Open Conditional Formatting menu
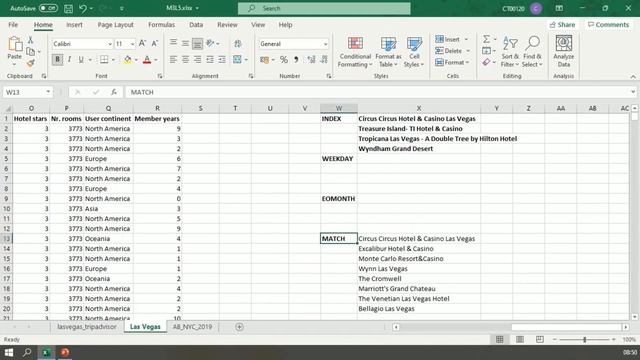640x360 pixels. (x=355, y=52)
